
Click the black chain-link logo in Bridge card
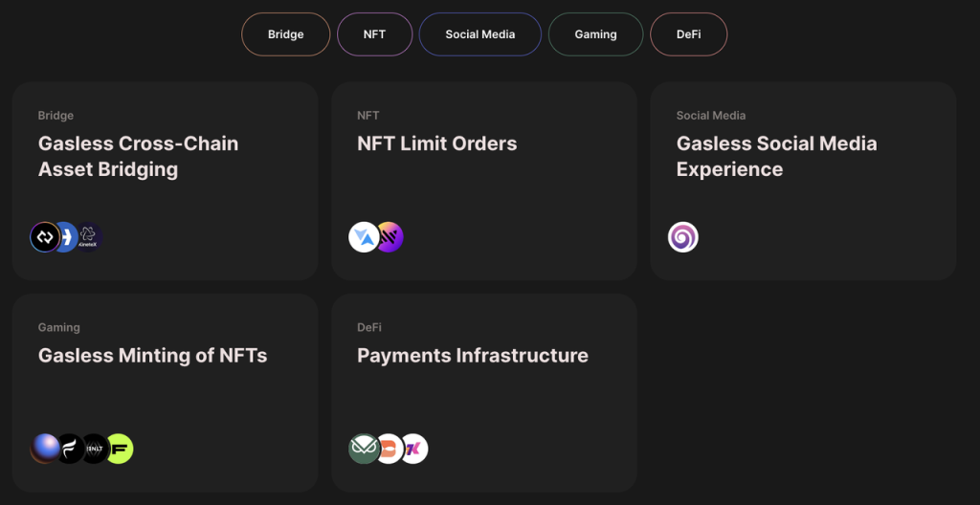(44, 237)
